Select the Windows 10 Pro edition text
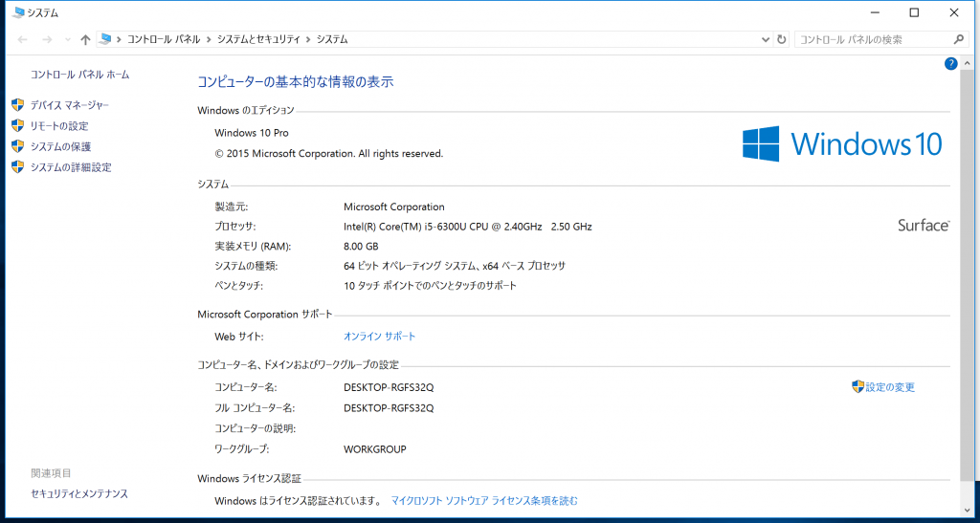 252,133
